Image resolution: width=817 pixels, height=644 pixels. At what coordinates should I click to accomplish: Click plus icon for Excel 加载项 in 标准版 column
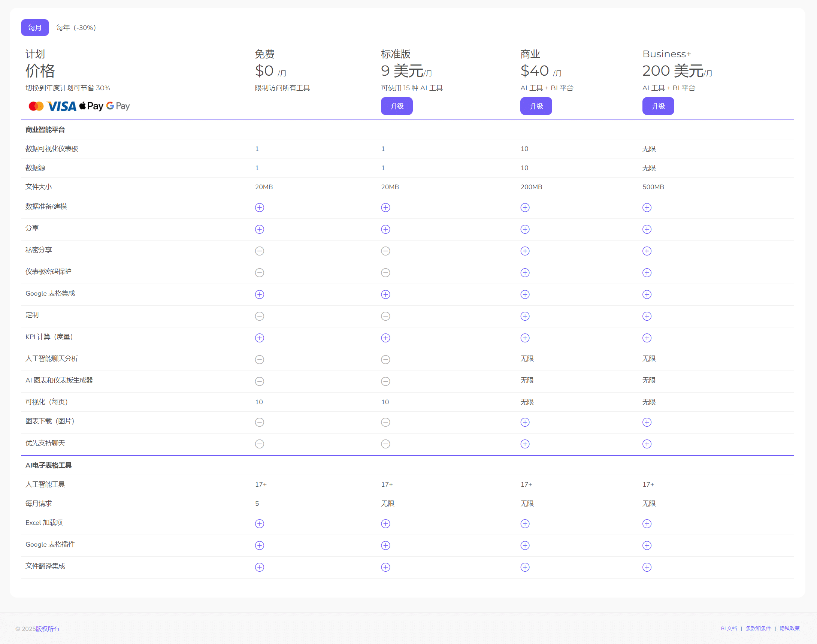385,524
